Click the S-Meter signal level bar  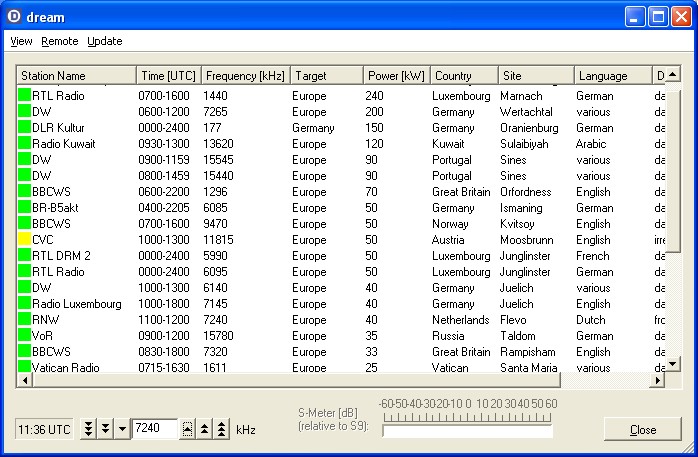point(467,431)
